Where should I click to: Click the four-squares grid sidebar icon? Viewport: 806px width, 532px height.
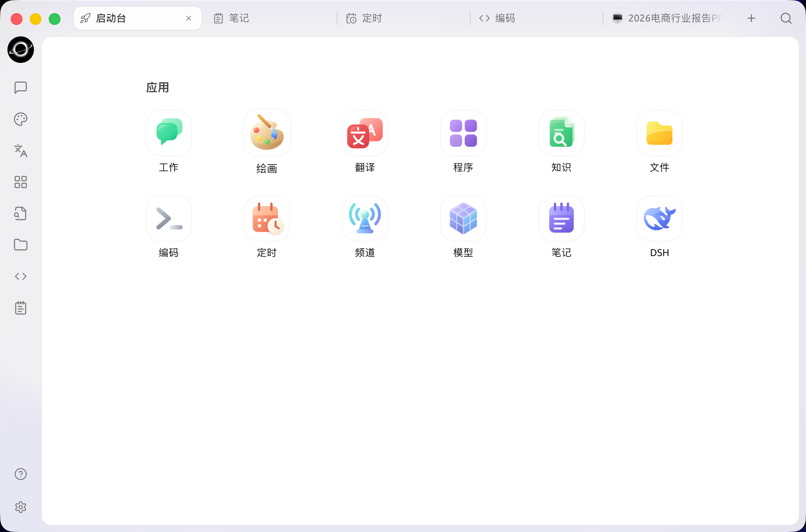[21, 182]
